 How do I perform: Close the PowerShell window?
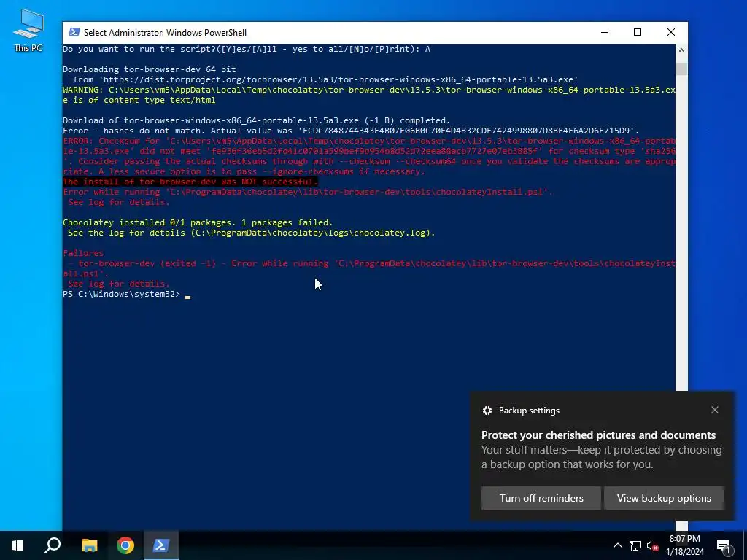[671, 32]
